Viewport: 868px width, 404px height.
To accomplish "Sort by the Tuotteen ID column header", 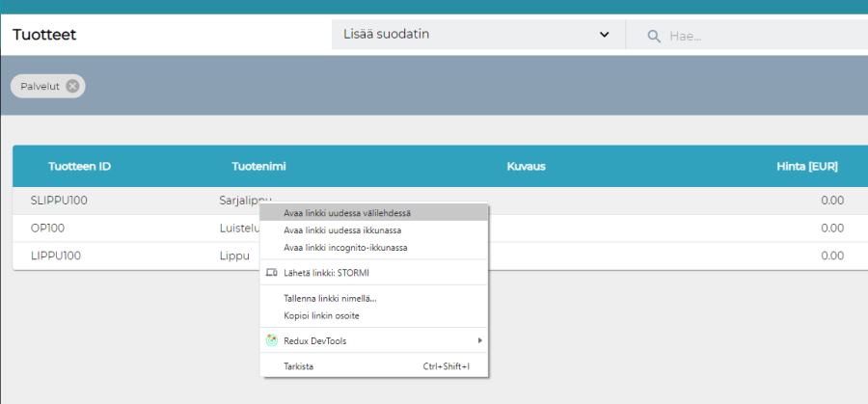I will pos(79,166).
